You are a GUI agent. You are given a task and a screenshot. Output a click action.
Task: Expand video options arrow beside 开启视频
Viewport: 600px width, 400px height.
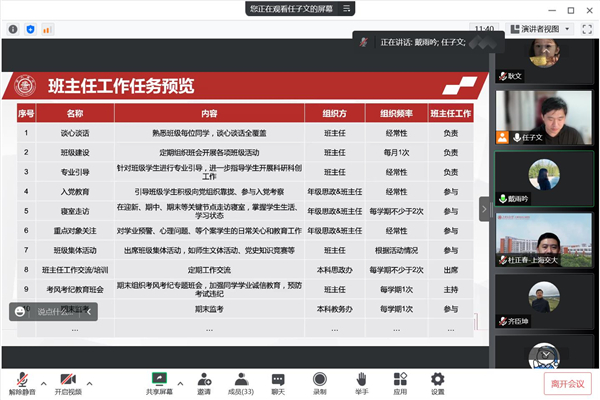(x=90, y=382)
